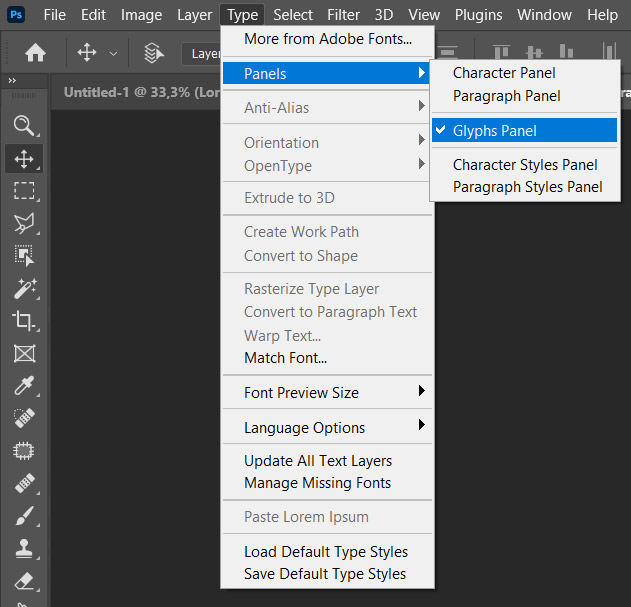This screenshot has width=631, height=607.
Task: Open the Help menu
Action: 602,15
